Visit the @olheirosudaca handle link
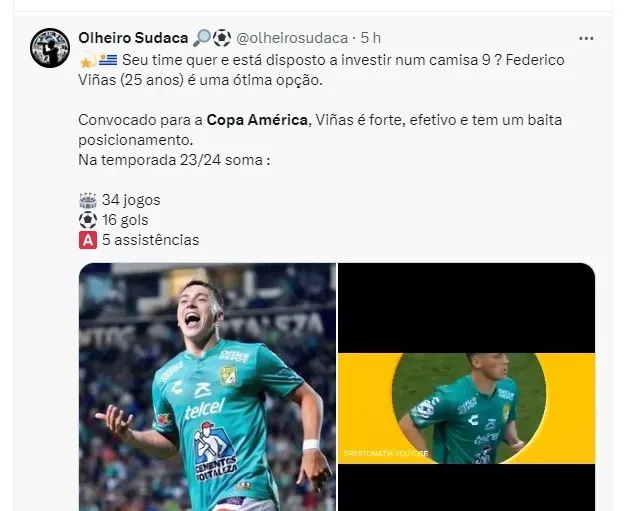 (292, 38)
